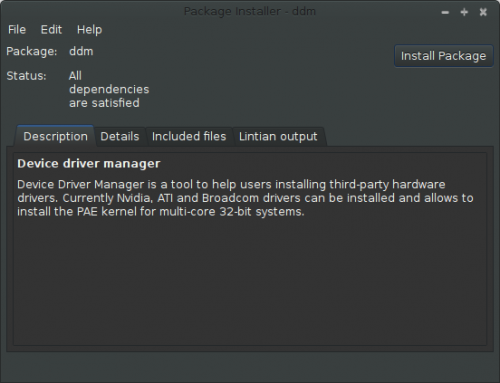Image resolution: width=500 pixels, height=383 pixels.
Task: Maximize the Package Installer window
Action: click(x=464, y=12)
